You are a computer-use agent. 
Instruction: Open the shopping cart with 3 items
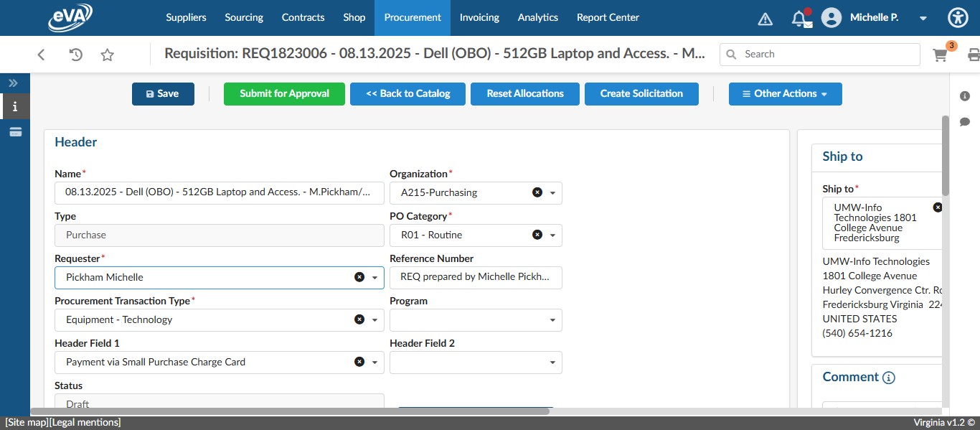point(940,55)
